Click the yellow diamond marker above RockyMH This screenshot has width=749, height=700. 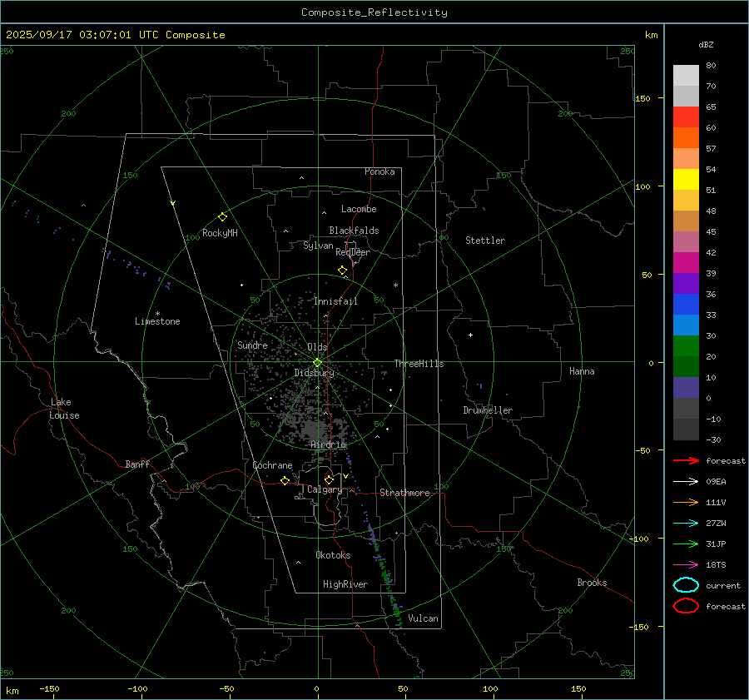coord(222,216)
